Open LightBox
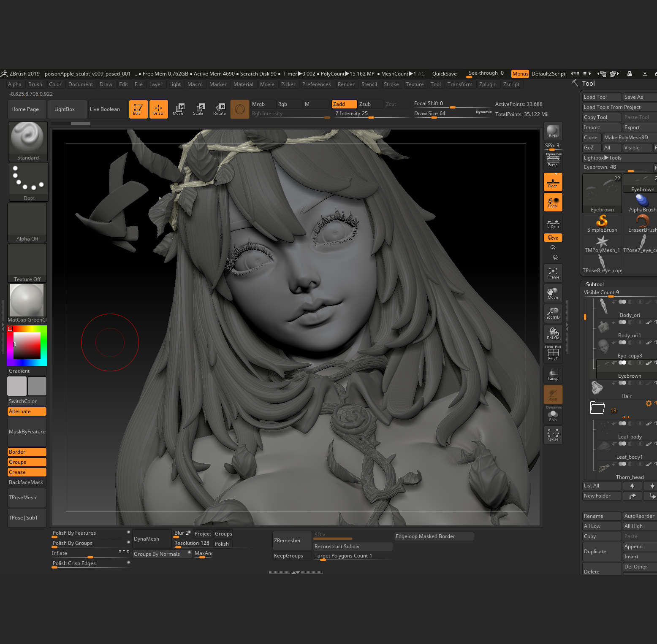The image size is (657, 644). tap(68, 109)
